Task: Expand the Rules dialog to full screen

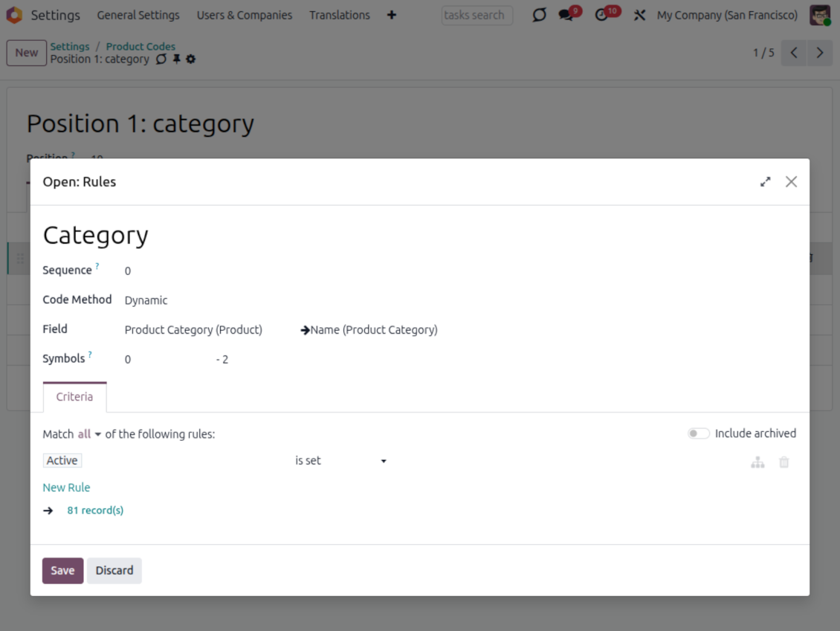Action: tap(765, 182)
